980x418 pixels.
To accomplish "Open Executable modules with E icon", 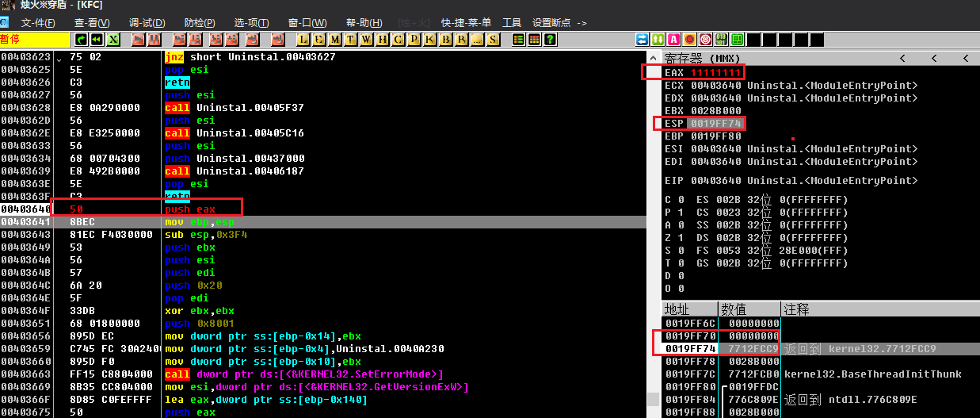I will [318, 40].
